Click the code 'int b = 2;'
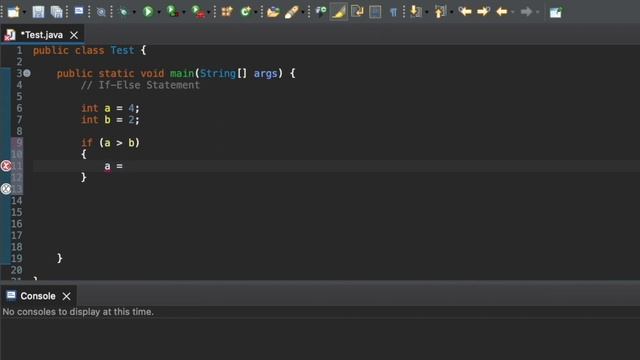 (110, 120)
